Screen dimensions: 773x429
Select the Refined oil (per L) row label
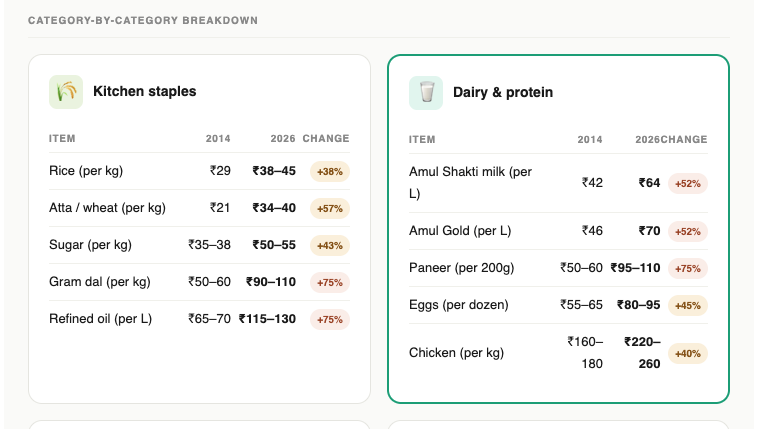[101, 319]
